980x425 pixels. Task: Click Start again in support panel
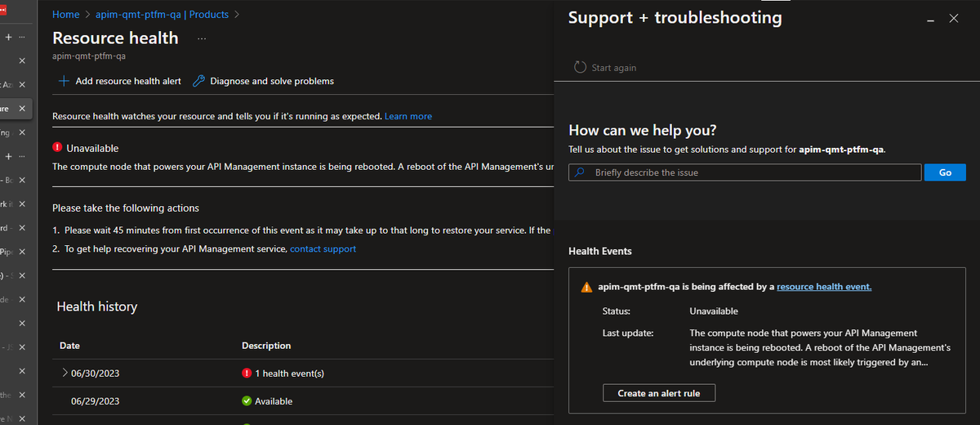coord(614,68)
